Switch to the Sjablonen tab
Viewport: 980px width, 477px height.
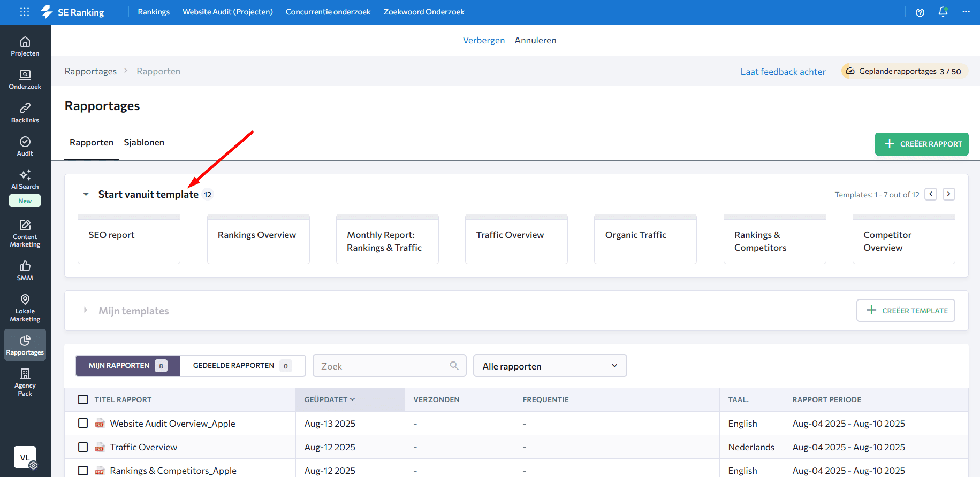(x=144, y=142)
